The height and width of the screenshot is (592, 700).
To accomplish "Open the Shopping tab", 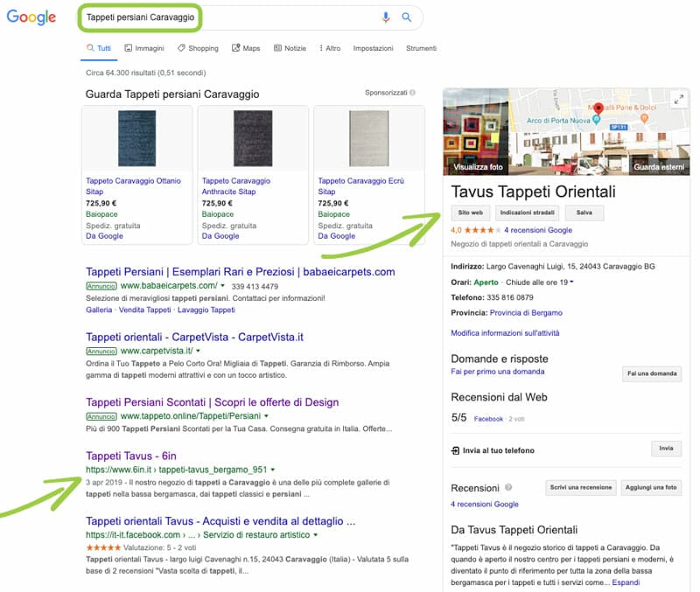I will tap(198, 48).
